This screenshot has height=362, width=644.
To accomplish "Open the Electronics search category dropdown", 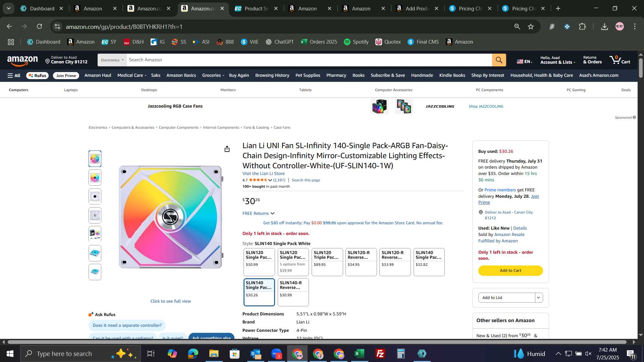I will coord(112,60).
